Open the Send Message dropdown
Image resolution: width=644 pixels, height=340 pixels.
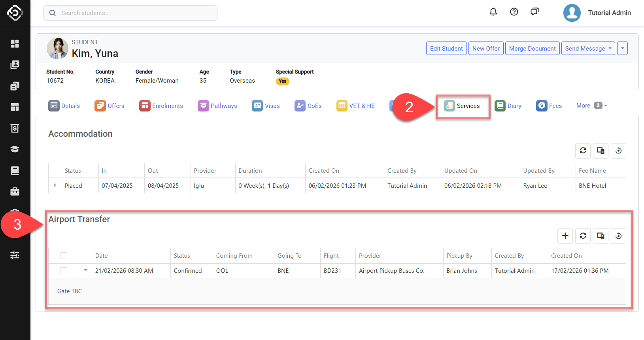tap(588, 49)
